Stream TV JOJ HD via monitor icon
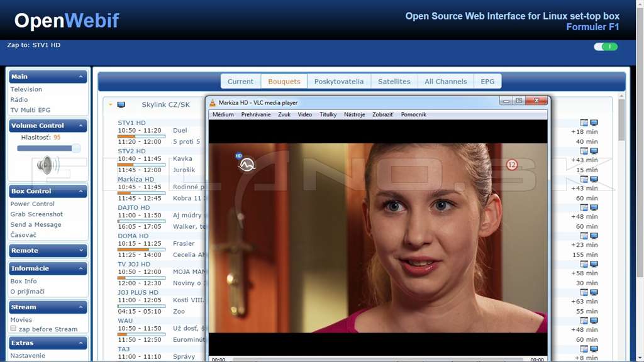644x362 pixels. click(594, 265)
